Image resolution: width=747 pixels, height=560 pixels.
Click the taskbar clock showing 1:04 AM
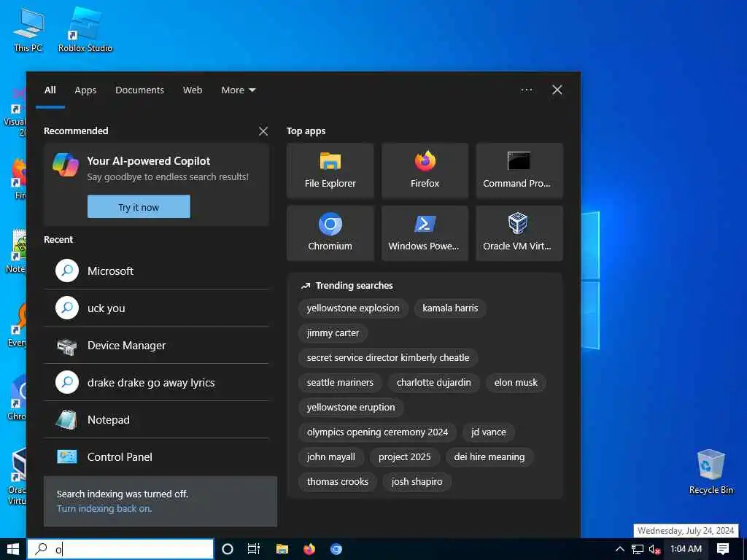click(x=686, y=549)
